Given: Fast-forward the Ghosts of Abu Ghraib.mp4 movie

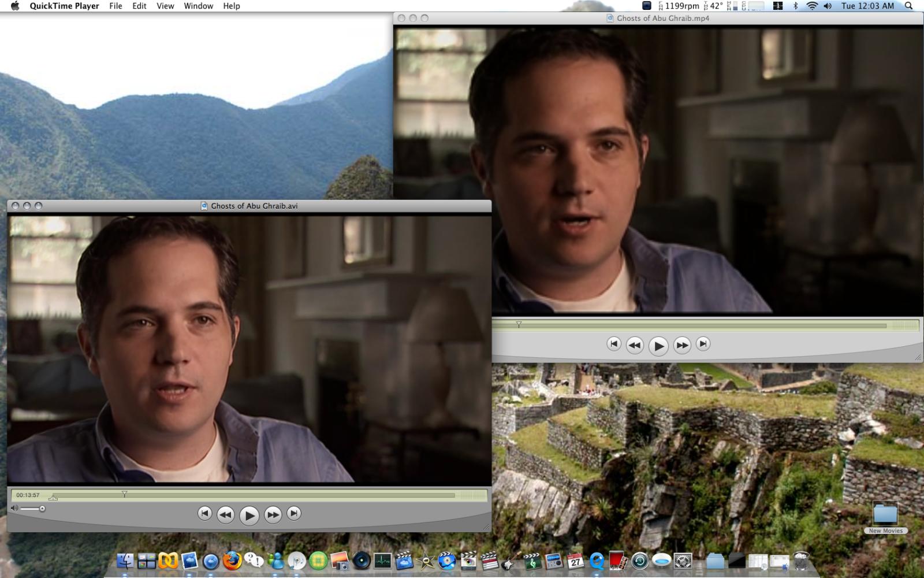Looking at the screenshot, I should 682,345.
